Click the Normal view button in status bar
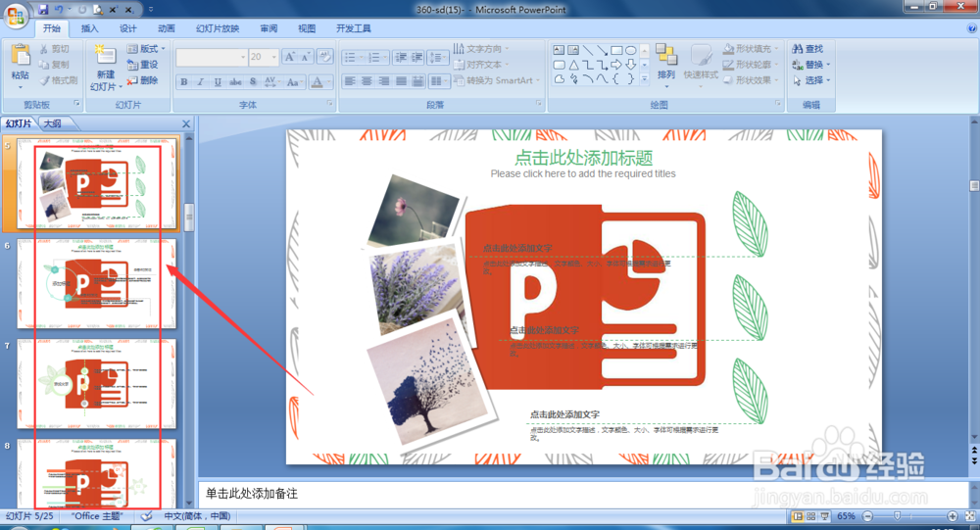 [798, 516]
